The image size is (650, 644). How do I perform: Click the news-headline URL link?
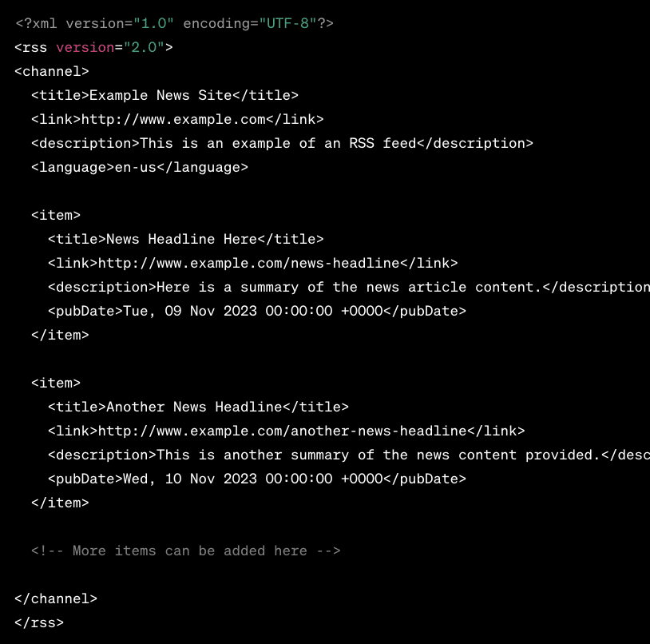tap(248, 263)
